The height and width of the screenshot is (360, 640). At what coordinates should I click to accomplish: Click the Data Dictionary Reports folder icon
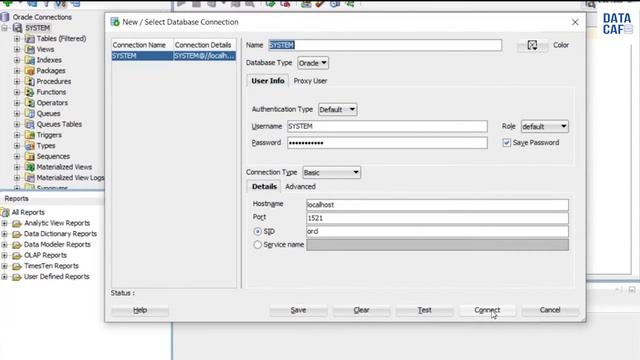point(17,234)
